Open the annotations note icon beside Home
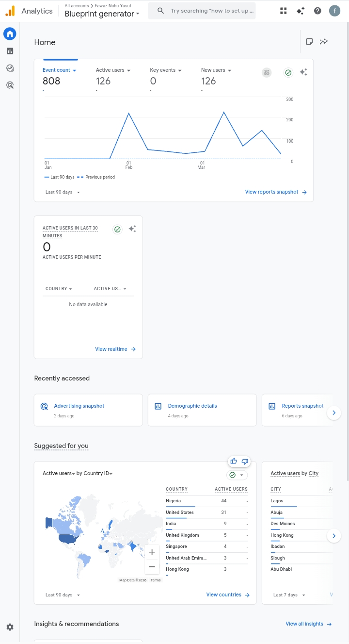The width and height of the screenshot is (349, 644). [309, 42]
